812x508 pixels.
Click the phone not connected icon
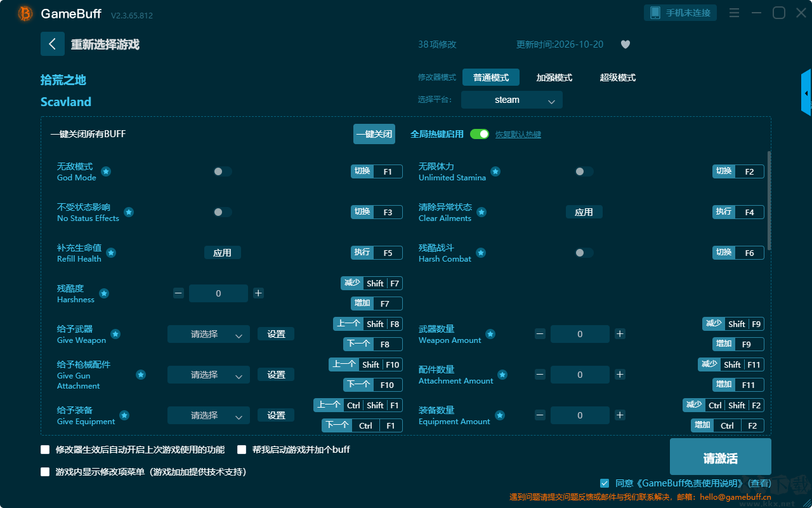[x=655, y=13]
